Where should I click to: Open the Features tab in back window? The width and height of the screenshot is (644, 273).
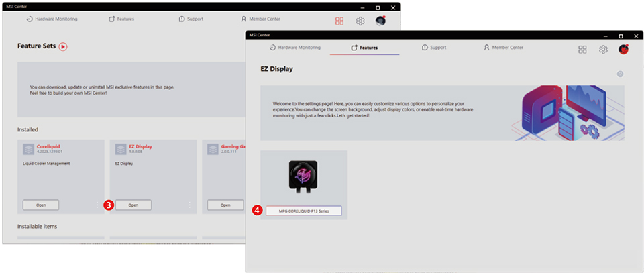pyautogui.click(x=121, y=19)
